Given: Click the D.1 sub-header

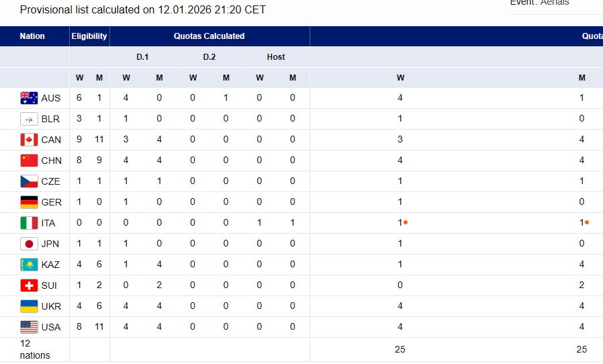Looking at the screenshot, I should click(x=142, y=57).
